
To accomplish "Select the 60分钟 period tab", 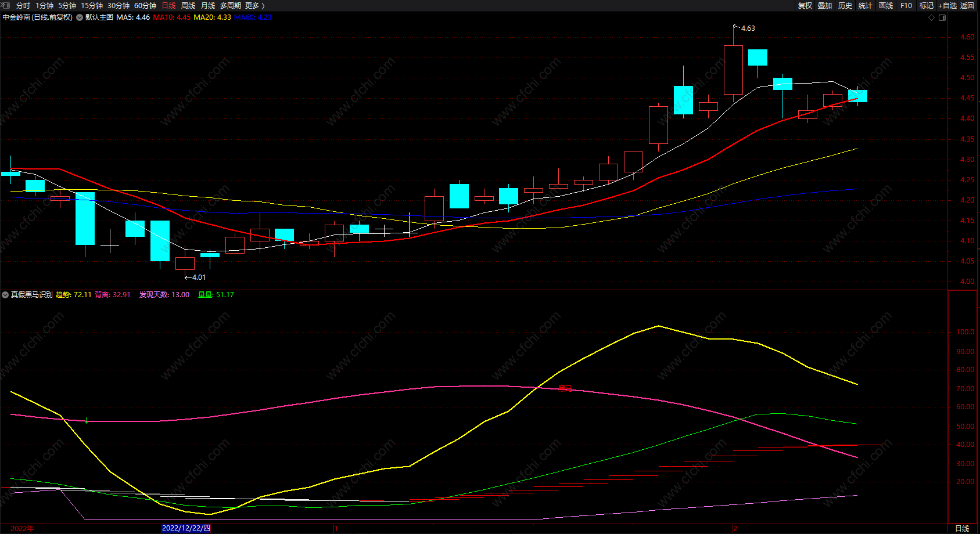I will (145, 6).
